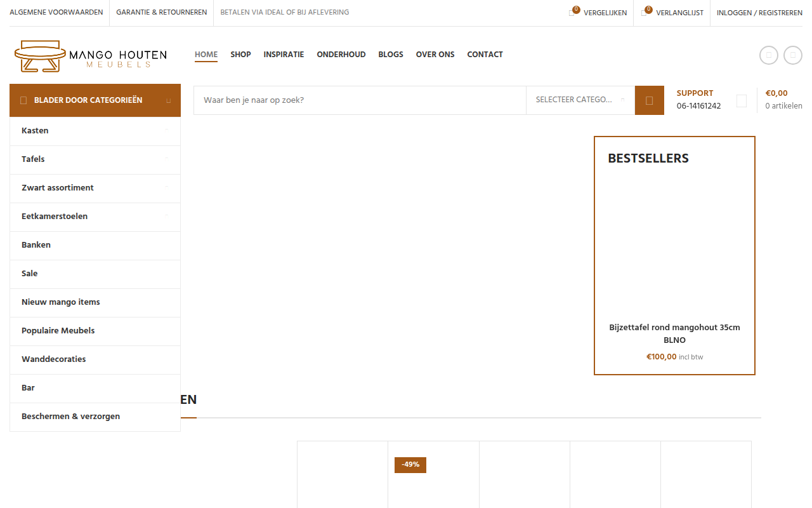Collapse the Blader door categorieën chevron
Screen dimensions: 812x508
pos(168,100)
